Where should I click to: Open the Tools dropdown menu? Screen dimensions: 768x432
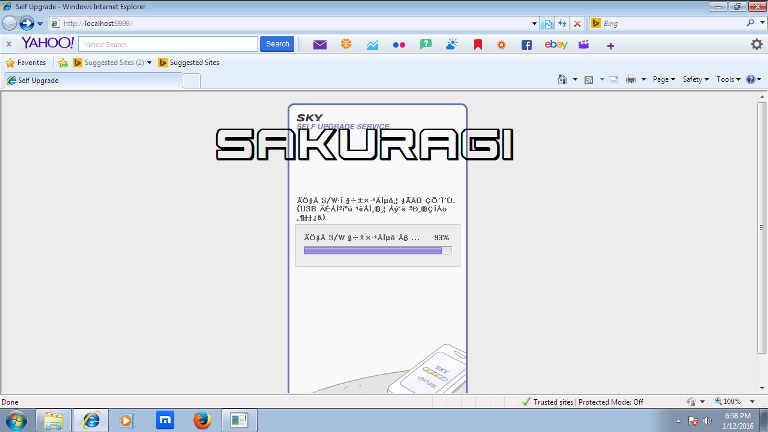tap(727, 79)
